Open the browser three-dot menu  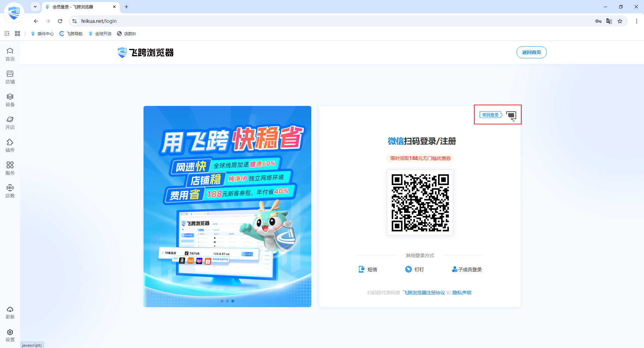pos(637,21)
